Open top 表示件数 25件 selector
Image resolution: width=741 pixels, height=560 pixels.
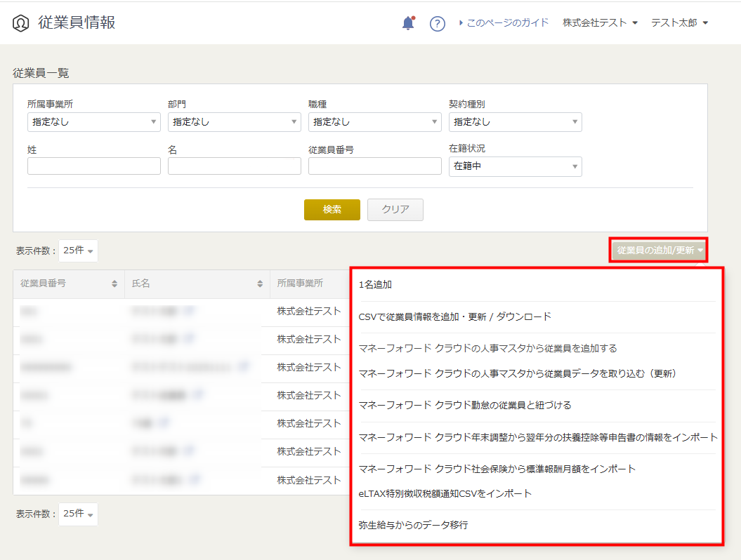(x=78, y=251)
